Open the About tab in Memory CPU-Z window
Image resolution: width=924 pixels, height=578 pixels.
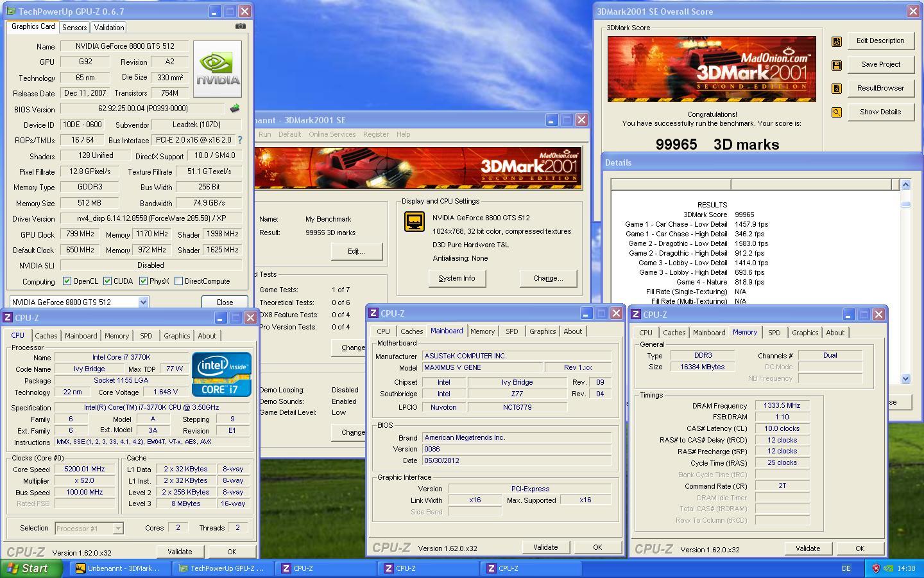point(835,333)
